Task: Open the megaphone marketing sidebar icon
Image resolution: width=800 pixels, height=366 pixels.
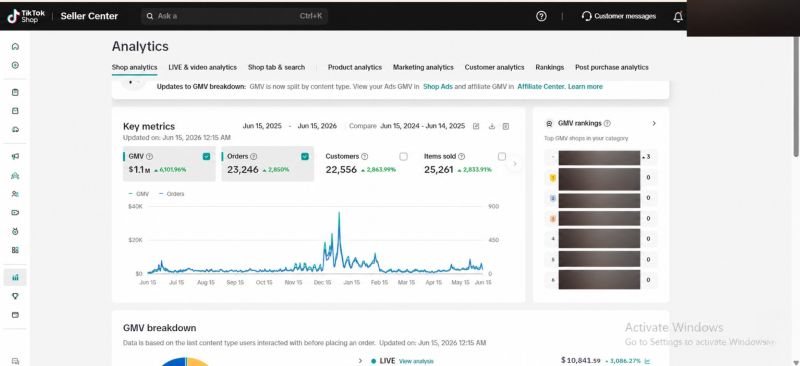Action: [15, 157]
